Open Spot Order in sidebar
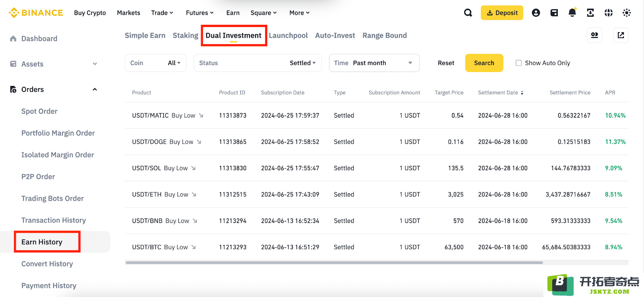 point(39,111)
